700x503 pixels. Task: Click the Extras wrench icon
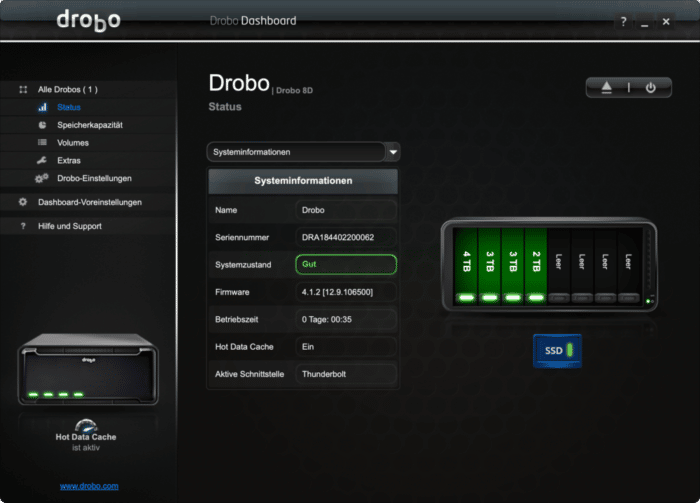[x=42, y=160]
